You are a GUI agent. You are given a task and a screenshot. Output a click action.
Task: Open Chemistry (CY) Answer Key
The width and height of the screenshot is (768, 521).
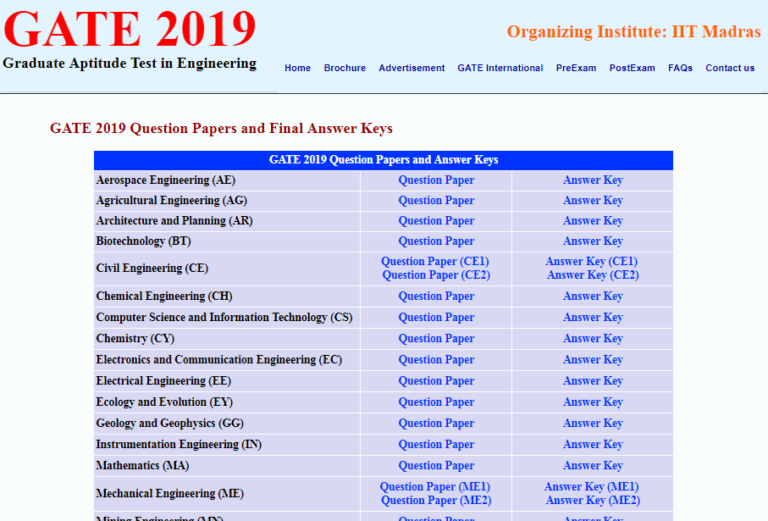point(593,338)
